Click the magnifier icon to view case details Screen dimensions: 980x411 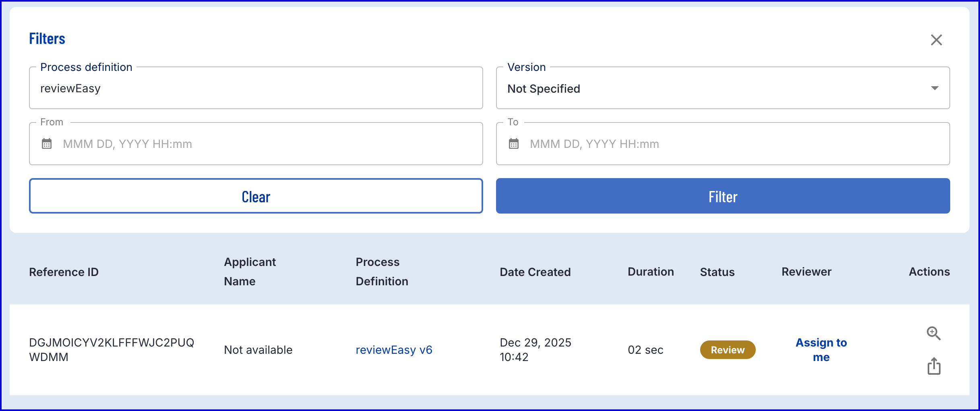tap(934, 333)
